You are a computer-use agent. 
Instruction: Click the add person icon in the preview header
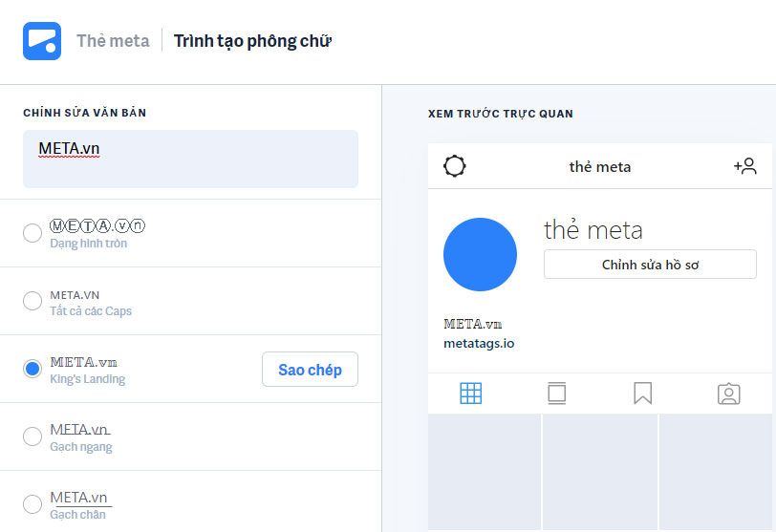click(x=744, y=166)
